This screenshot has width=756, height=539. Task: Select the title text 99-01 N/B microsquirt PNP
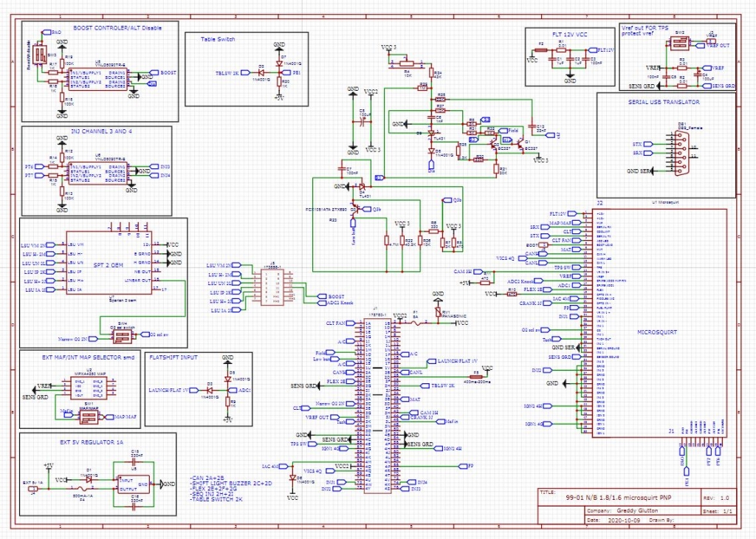tap(619, 498)
